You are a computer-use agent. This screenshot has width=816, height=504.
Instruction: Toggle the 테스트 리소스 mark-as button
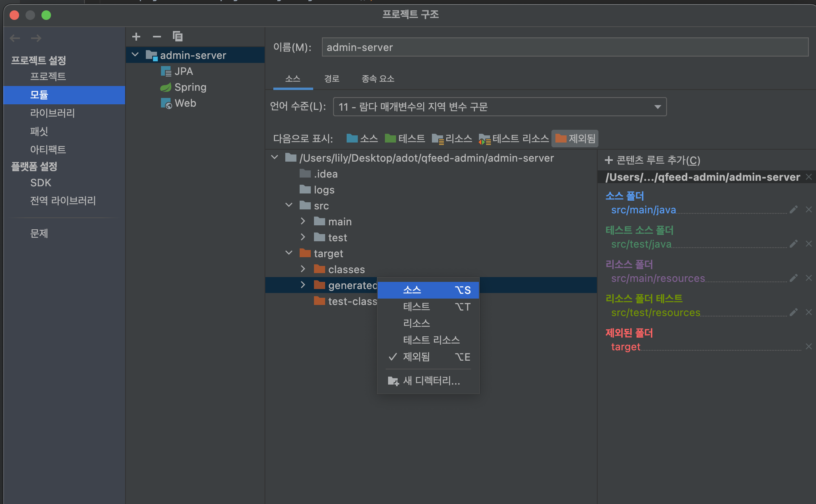(x=514, y=139)
